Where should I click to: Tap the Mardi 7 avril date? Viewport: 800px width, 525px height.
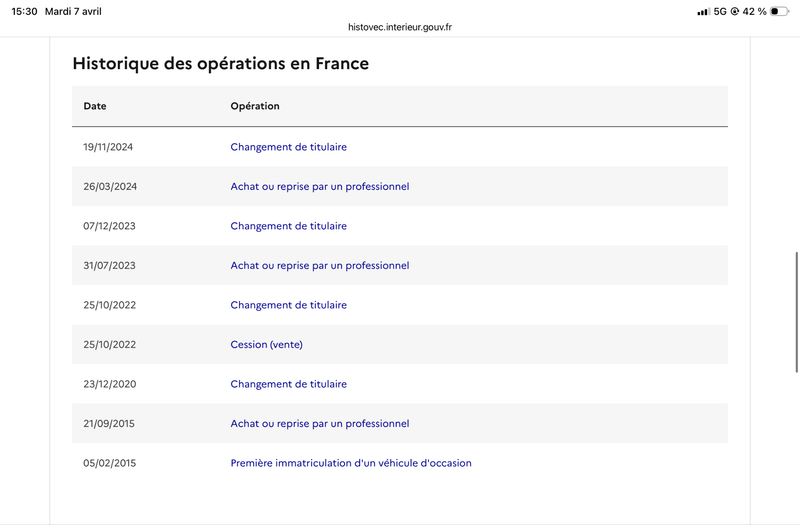click(x=73, y=11)
